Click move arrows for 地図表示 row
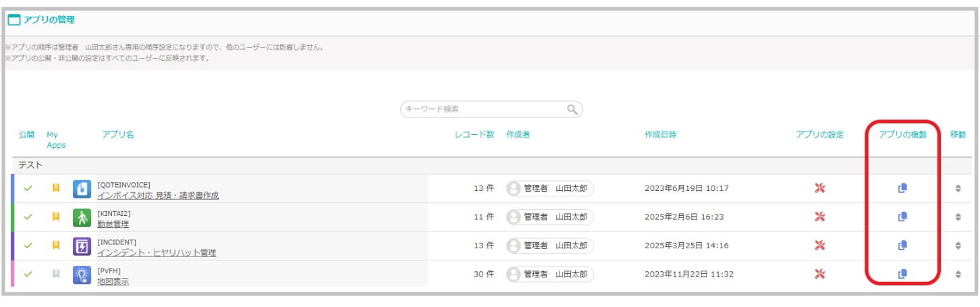 (x=958, y=275)
